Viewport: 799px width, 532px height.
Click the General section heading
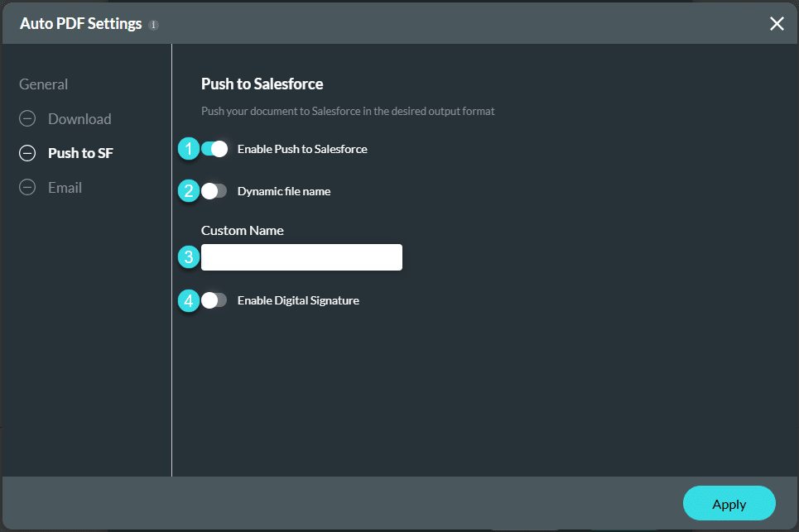click(x=43, y=84)
